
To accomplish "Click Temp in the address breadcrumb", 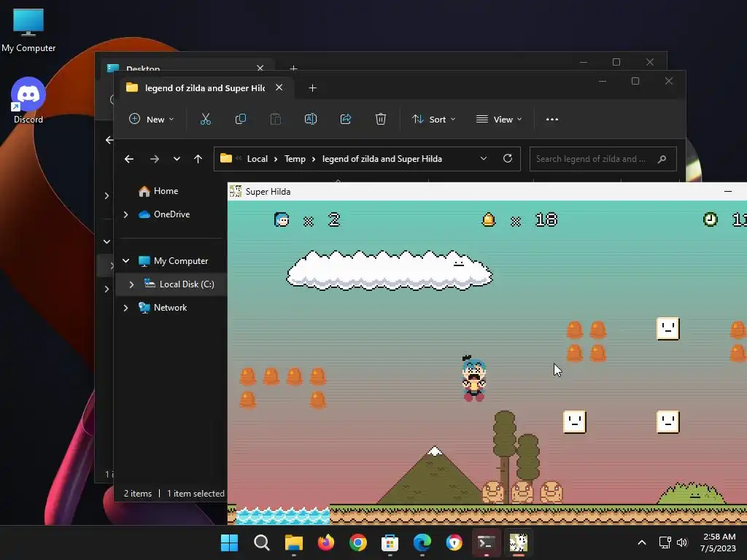I will (x=295, y=159).
